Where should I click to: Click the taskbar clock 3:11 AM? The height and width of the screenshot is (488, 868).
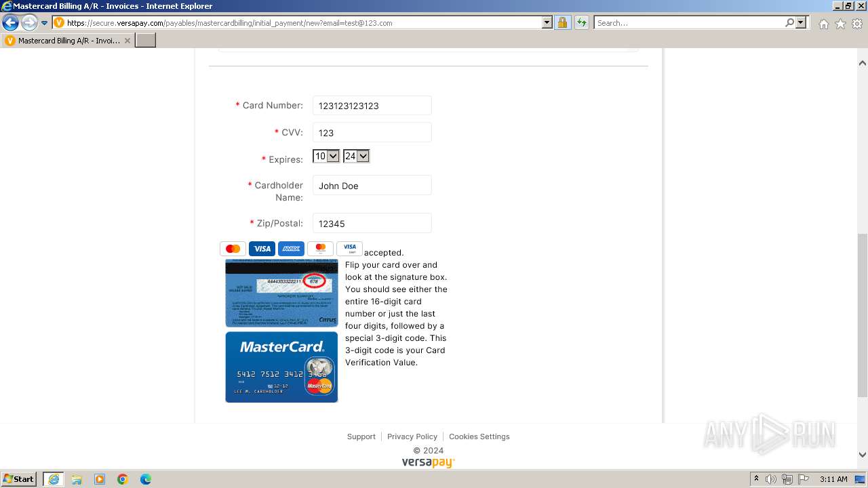[833, 479]
